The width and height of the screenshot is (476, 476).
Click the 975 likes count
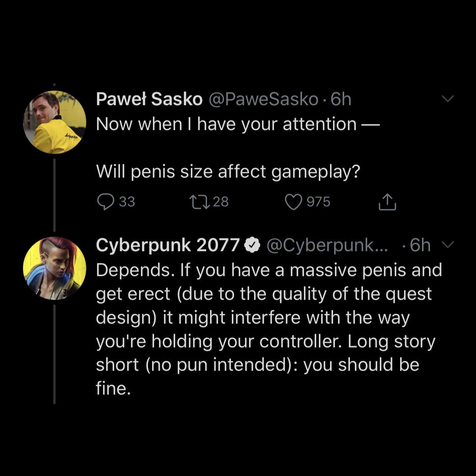coord(318,202)
